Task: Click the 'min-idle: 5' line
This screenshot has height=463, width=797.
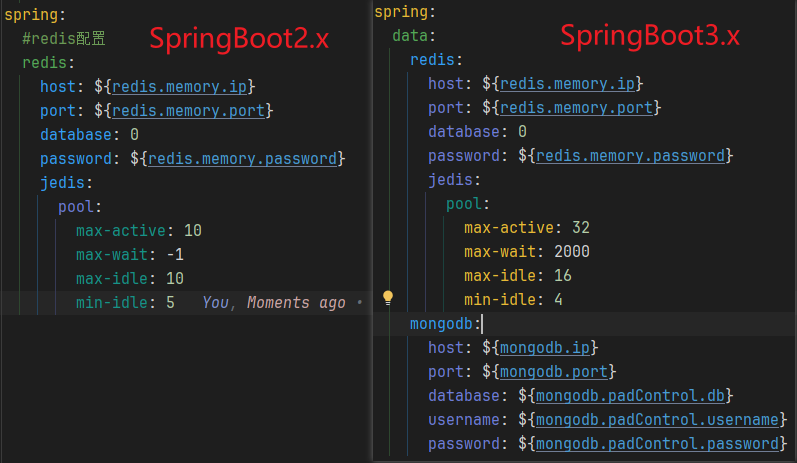Action: click(125, 303)
